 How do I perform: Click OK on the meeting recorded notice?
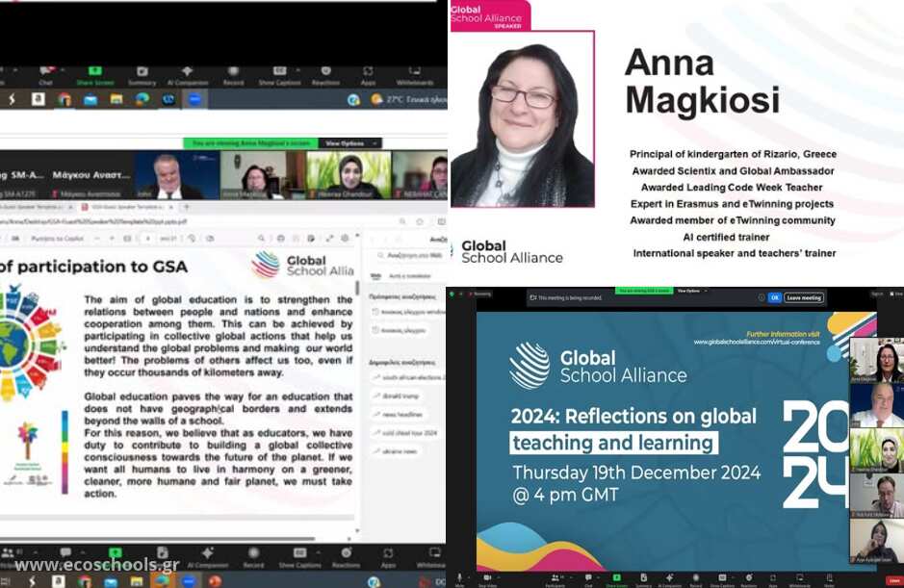[x=774, y=297]
